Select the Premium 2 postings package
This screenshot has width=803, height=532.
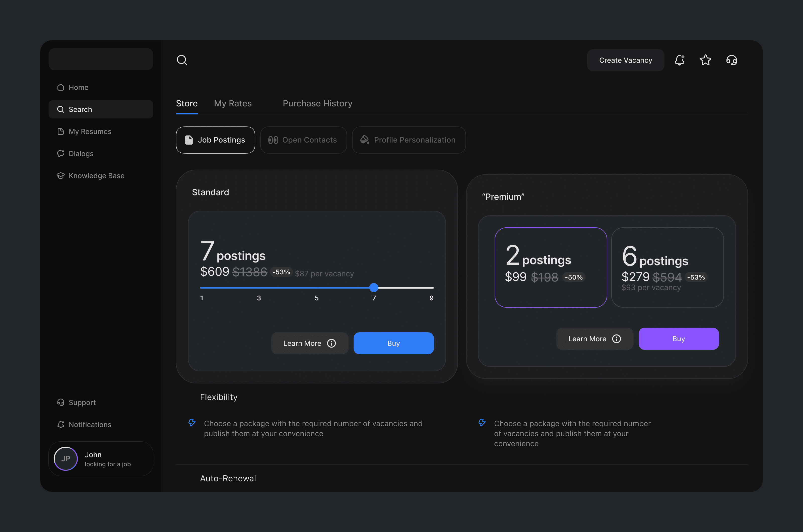click(551, 267)
